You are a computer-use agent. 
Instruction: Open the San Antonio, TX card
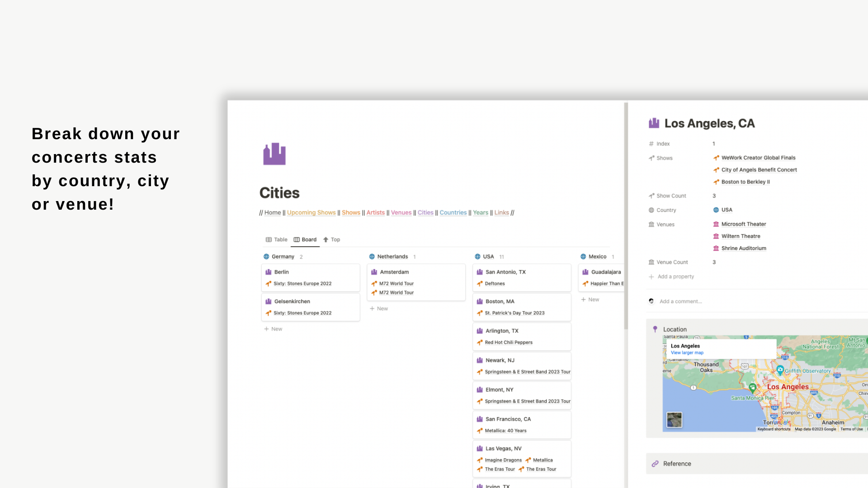522,278
